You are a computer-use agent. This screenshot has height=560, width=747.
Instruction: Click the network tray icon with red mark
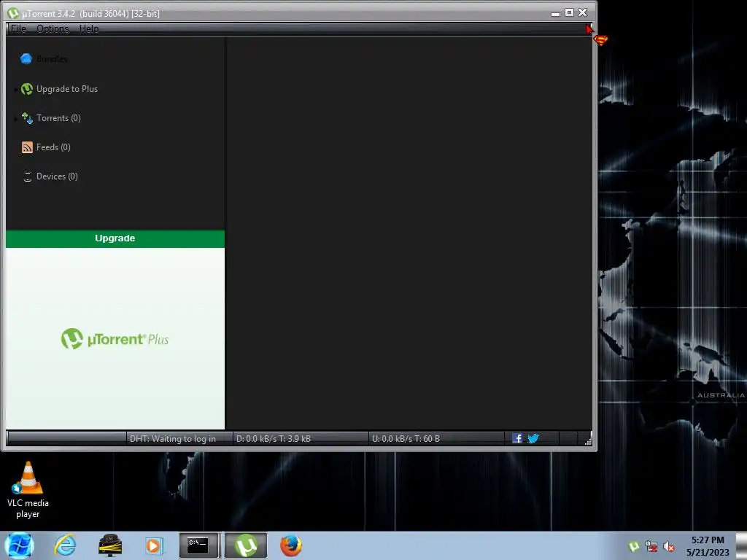(651, 546)
